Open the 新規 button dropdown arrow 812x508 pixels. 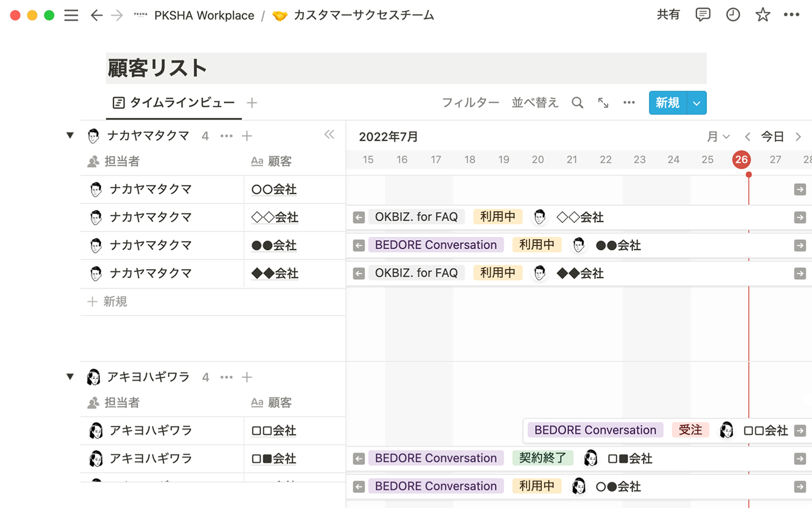click(697, 103)
